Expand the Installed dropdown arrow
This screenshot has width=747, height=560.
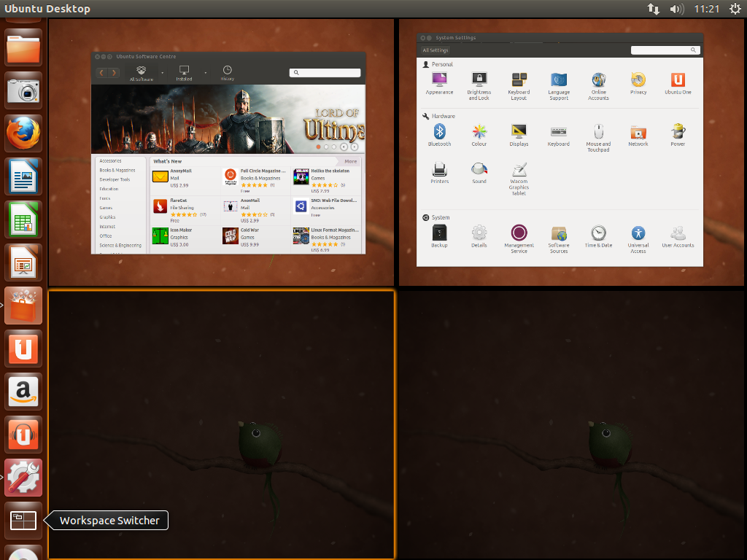[x=206, y=73]
